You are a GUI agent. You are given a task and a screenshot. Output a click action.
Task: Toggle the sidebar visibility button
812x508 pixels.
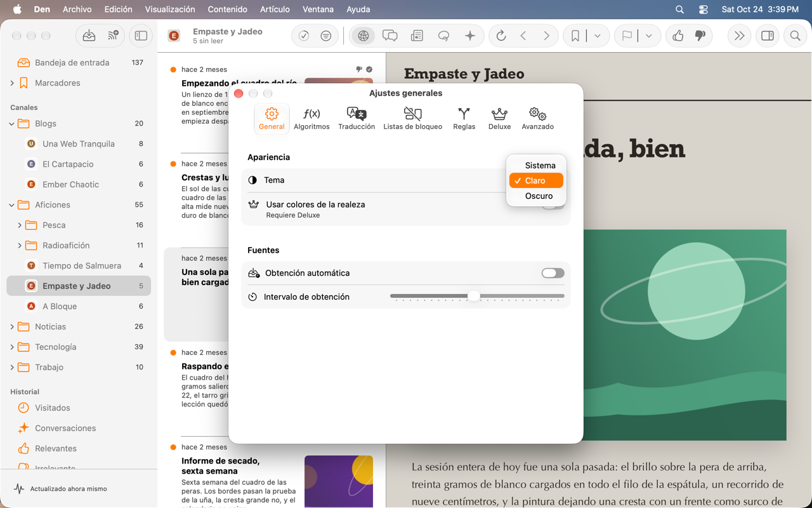(x=141, y=36)
